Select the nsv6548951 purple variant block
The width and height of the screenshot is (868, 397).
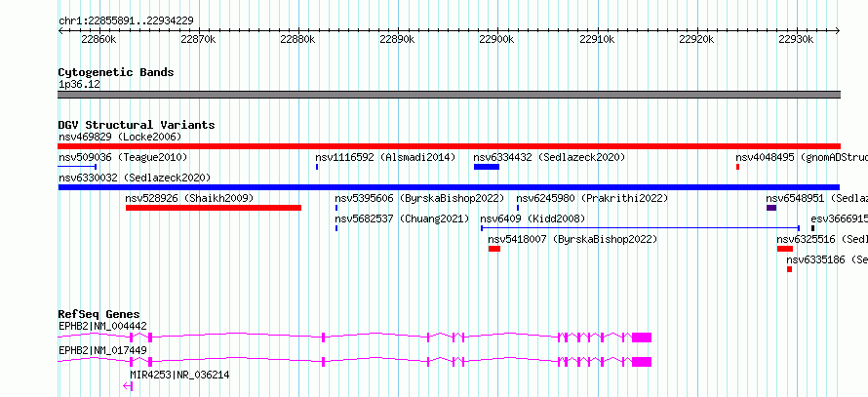[x=771, y=208]
